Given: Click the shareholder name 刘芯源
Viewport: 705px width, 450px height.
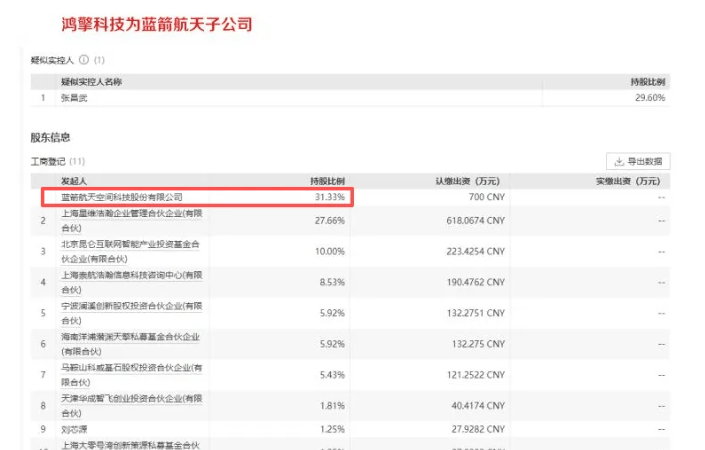Looking at the screenshot, I should [76, 428].
